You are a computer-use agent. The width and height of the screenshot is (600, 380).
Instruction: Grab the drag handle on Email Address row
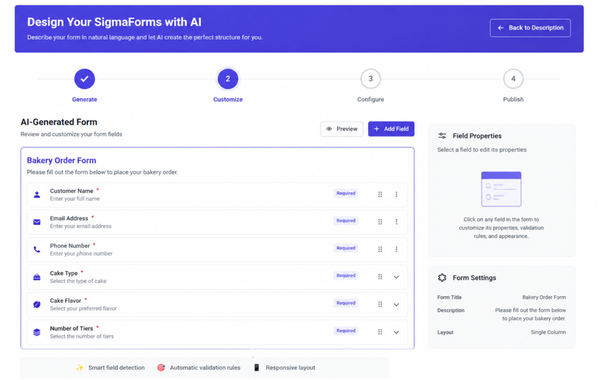coord(380,222)
